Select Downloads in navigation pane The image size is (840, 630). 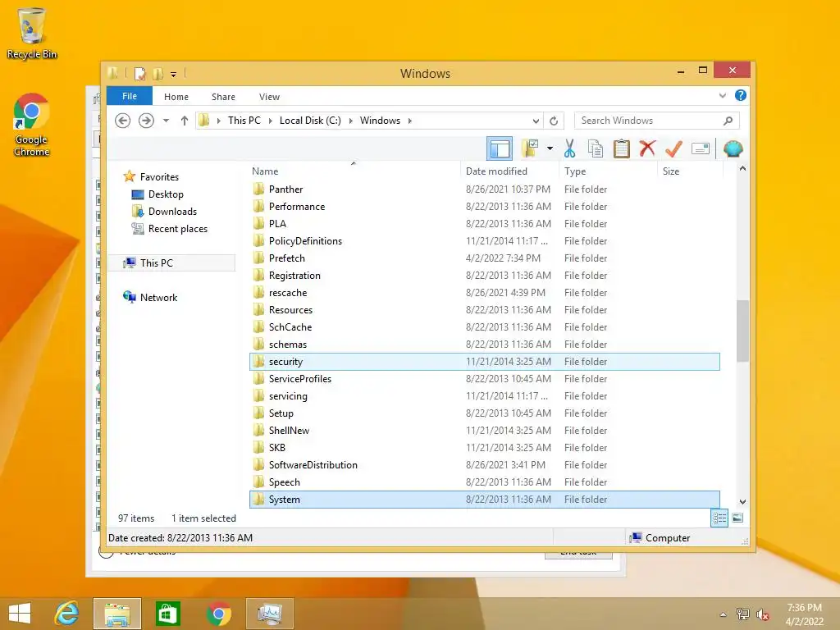[172, 212]
